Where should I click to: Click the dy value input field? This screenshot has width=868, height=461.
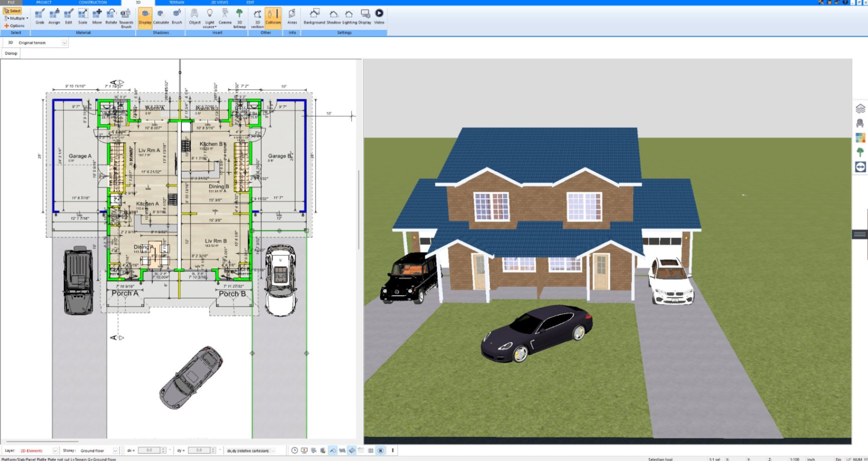point(199,450)
